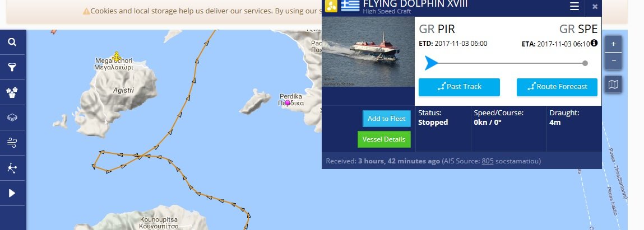Zoom in with the plus button
Screen dimensions: 644x230
613,44
